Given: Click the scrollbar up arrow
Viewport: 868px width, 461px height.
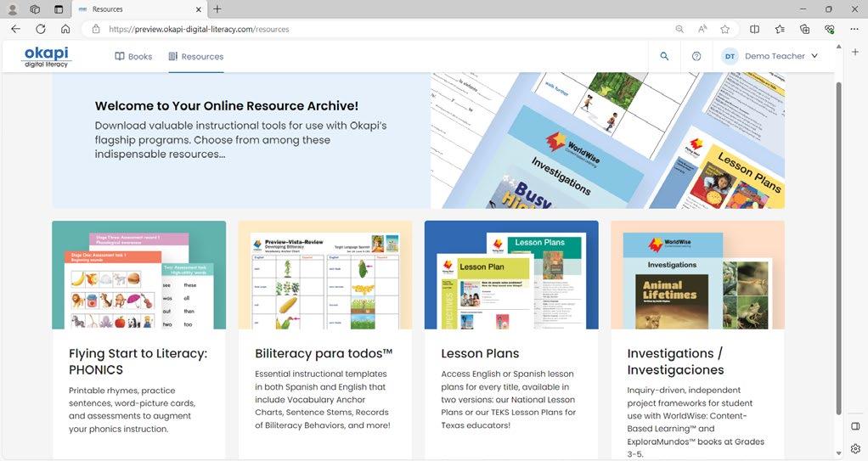Looking at the screenshot, I should coord(838,47).
